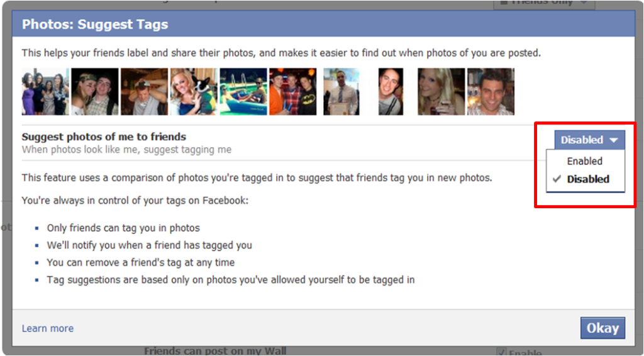Screen dimensions: 644x356
Task: Click thumbnail of blonde woman holding a glass
Action: click(441, 92)
